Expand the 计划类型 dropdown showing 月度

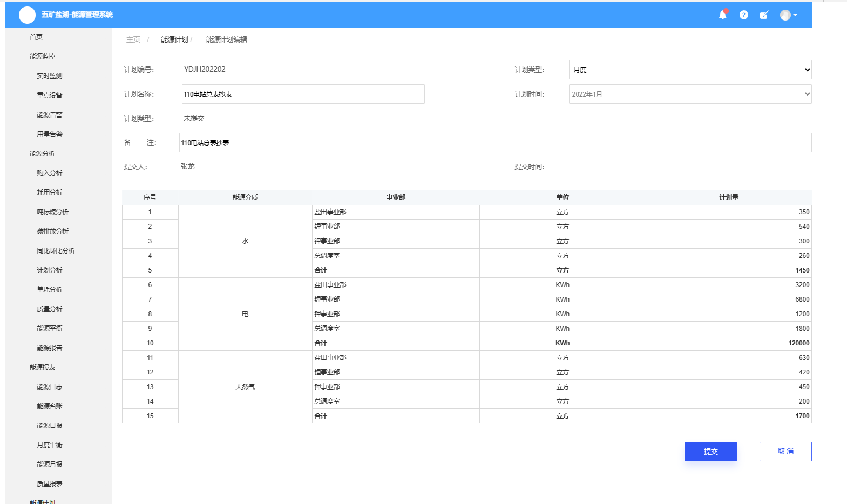point(690,70)
